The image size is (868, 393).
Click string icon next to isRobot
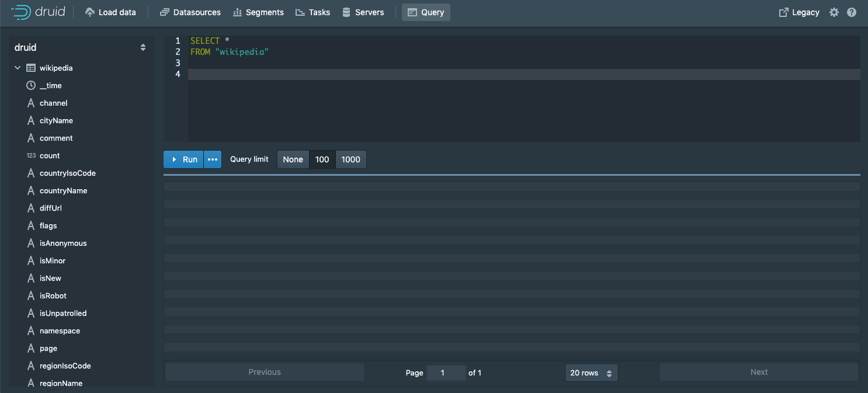tap(31, 296)
